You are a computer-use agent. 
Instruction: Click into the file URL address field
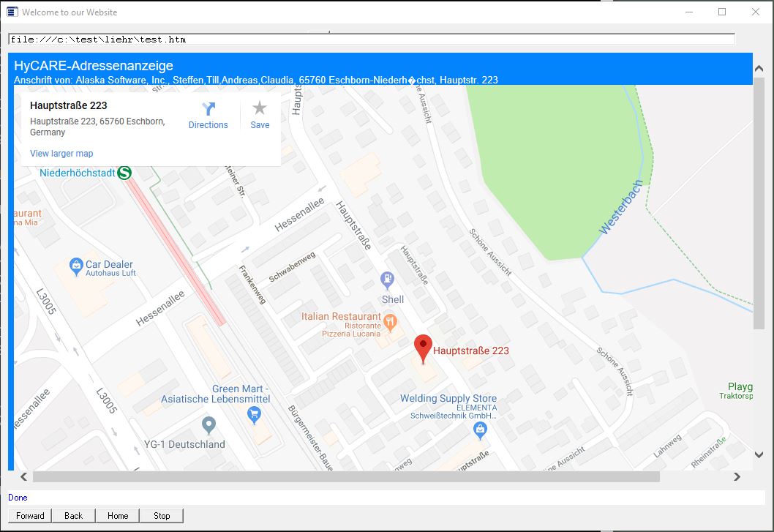tap(371, 40)
